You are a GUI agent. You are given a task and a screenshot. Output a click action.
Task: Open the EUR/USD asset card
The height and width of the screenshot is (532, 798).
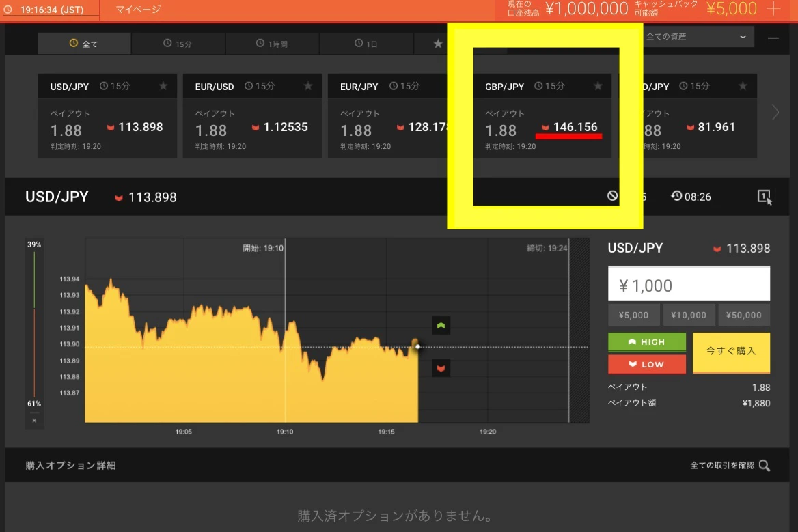[252, 116]
